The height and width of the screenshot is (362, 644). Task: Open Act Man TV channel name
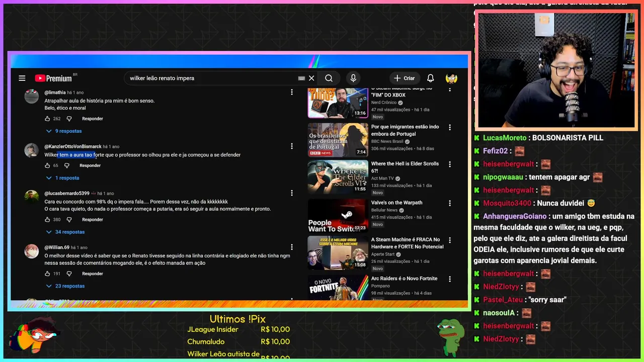[x=382, y=178]
